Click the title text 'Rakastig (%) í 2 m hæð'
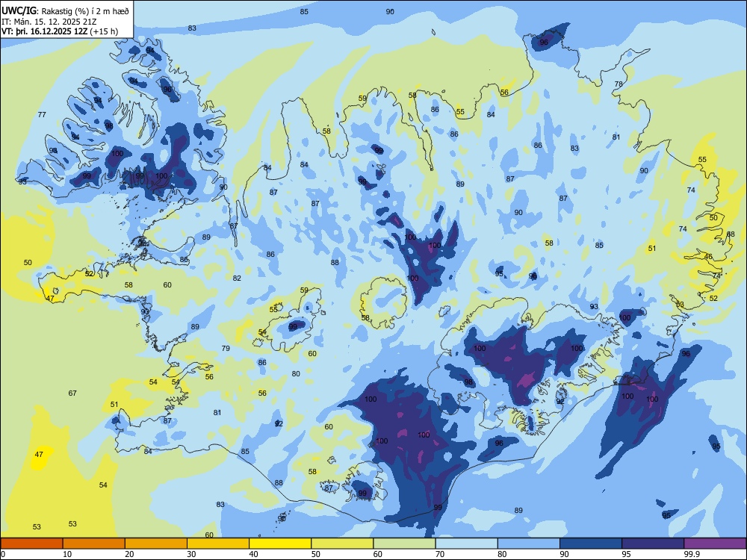 [x=85, y=10]
